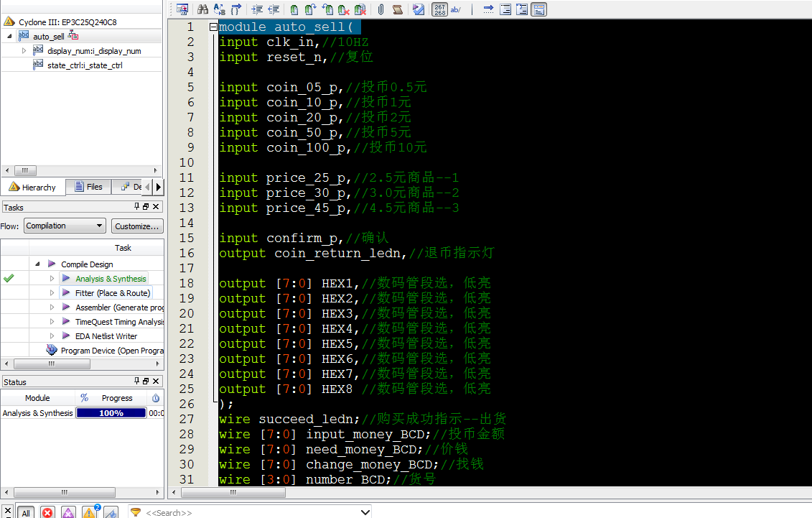Collapse the module auto_sell code fold

[x=213, y=27]
